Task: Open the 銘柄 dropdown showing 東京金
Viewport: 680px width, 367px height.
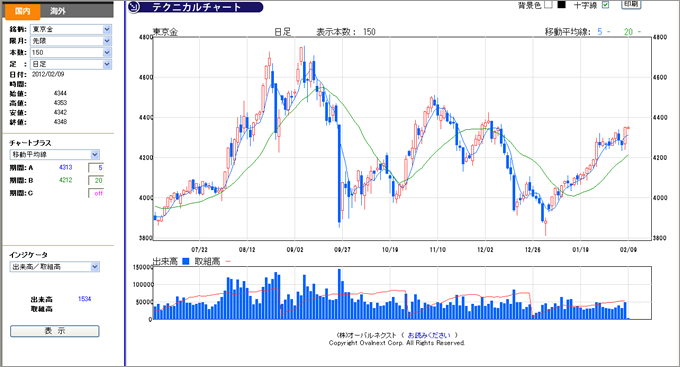Action: point(71,29)
